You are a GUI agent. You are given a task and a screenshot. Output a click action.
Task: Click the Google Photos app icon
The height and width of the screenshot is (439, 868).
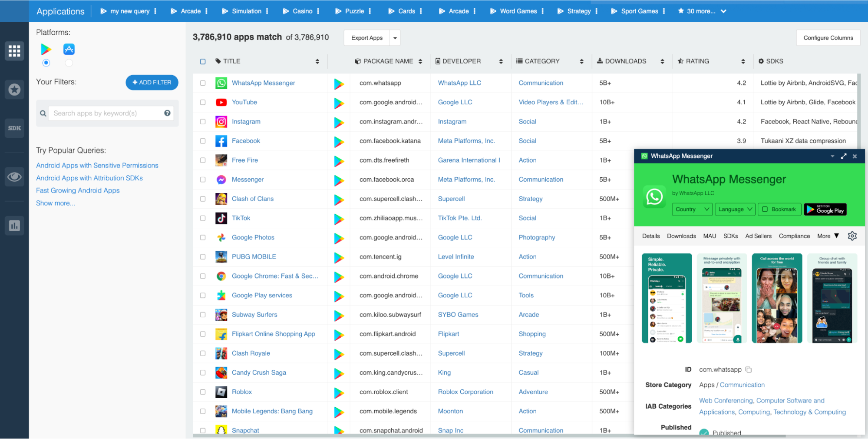tap(221, 237)
